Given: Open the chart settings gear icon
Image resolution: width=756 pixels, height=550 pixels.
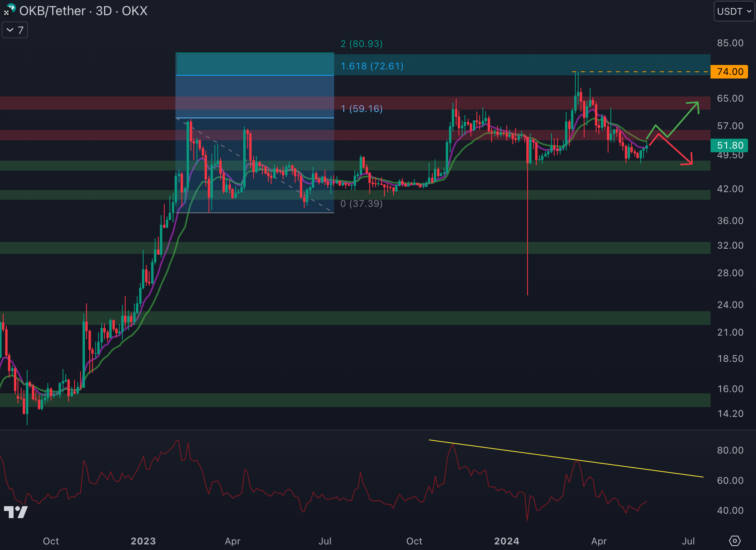Looking at the screenshot, I should click(x=734, y=541).
